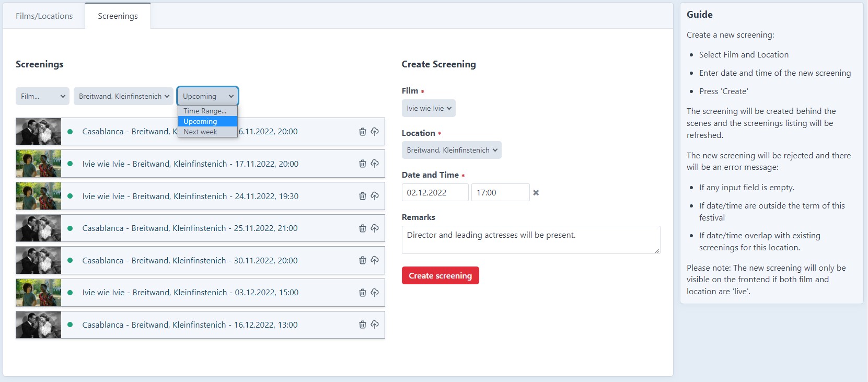The width and height of the screenshot is (868, 382).
Task: Click the Create Screening heading
Action: pos(439,64)
